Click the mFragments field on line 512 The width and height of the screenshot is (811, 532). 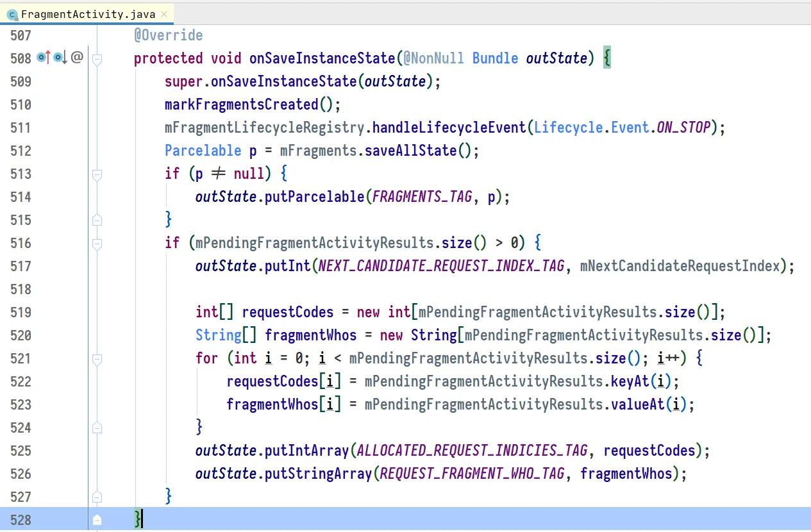[x=319, y=151]
